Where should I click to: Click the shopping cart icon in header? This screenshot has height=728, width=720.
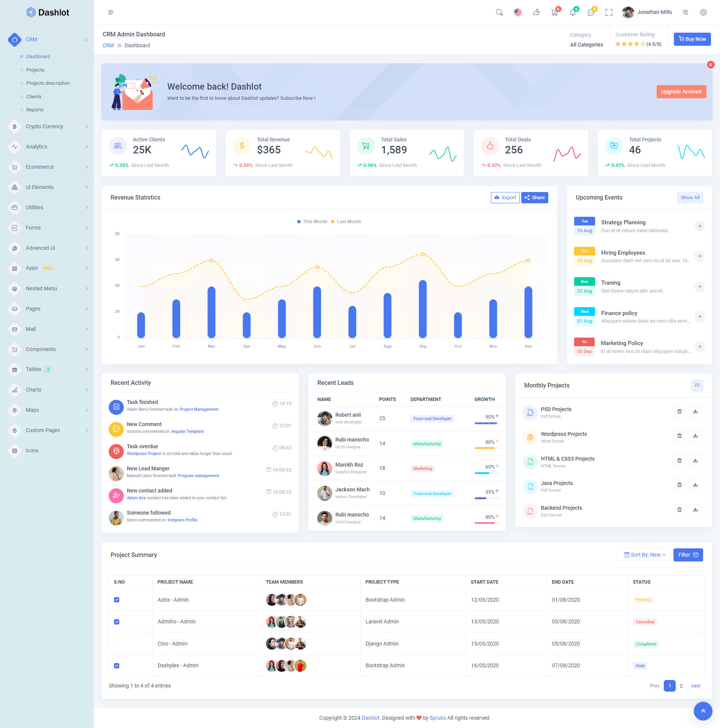point(554,12)
